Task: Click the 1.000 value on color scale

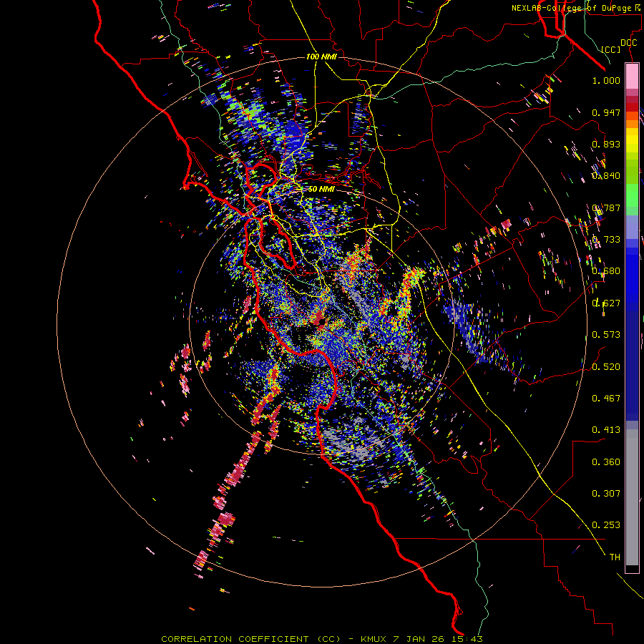Action: [606, 80]
